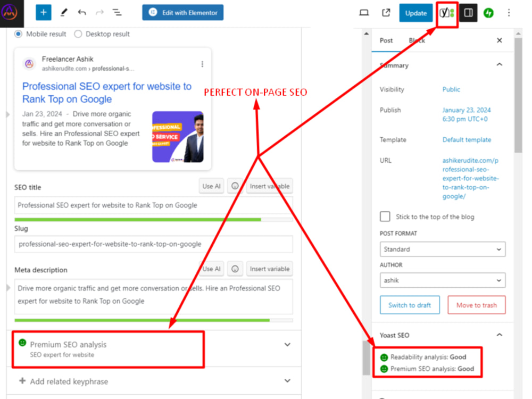Expand the Premium SEO analysis panel chevron
The width and height of the screenshot is (532, 399).
point(287,345)
